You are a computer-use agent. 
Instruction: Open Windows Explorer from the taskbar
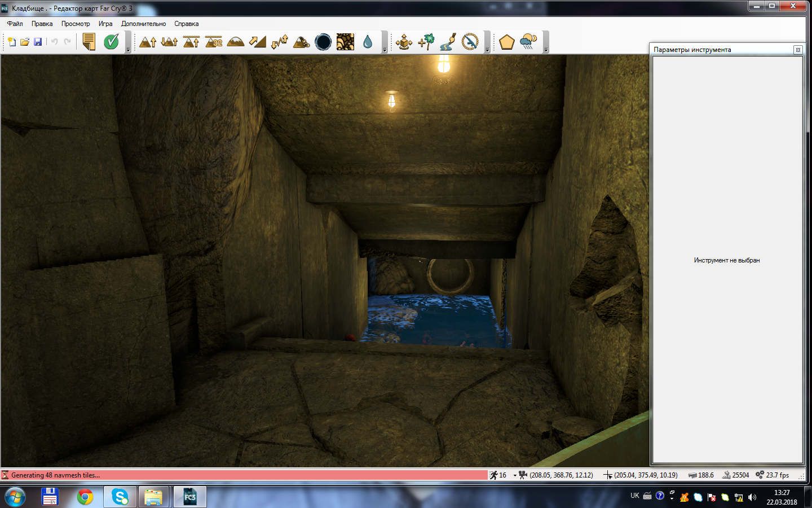(153, 497)
